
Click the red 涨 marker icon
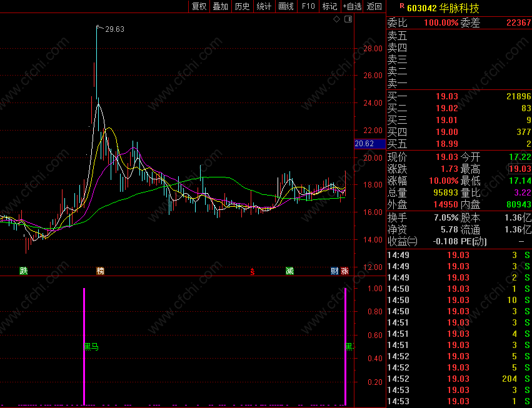(344, 271)
